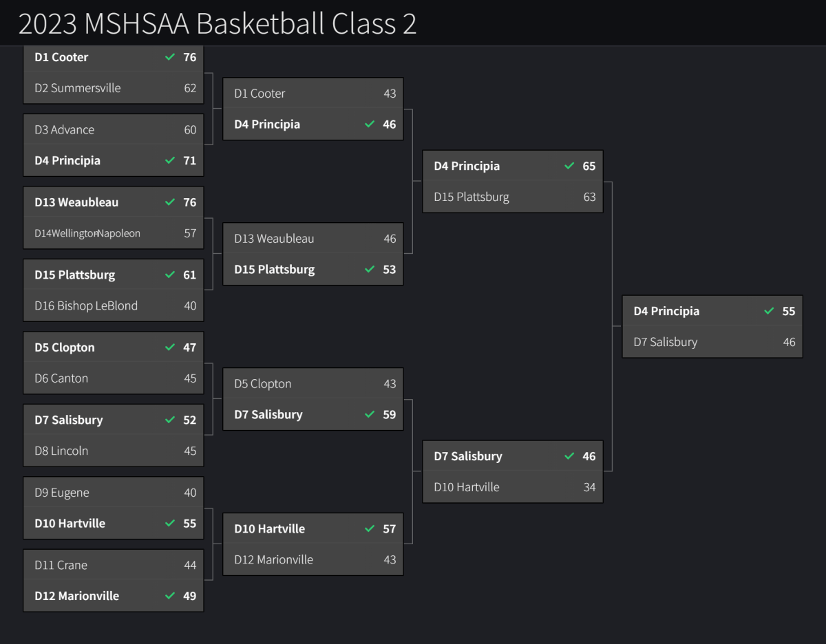This screenshot has width=826, height=644.
Task: Click the 2023 MSHSAA Basketball Class 2 title
Action: [x=218, y=23]
